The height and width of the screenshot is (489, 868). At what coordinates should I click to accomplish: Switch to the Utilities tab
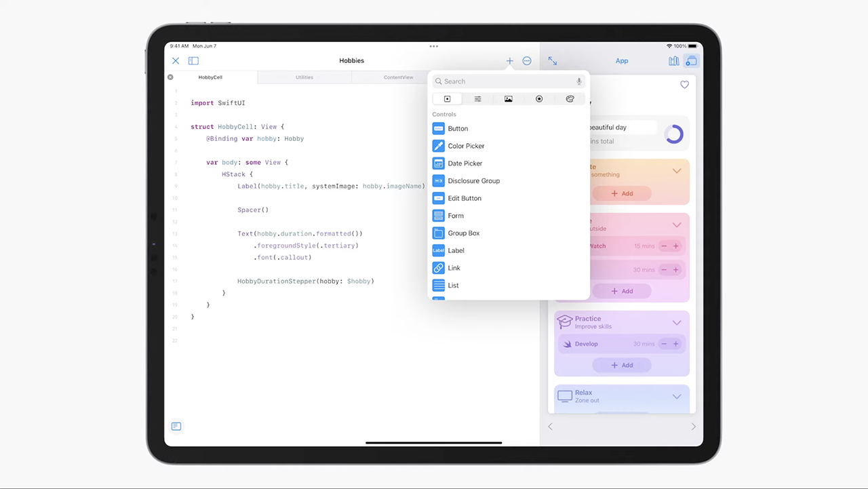pos(304,77)
